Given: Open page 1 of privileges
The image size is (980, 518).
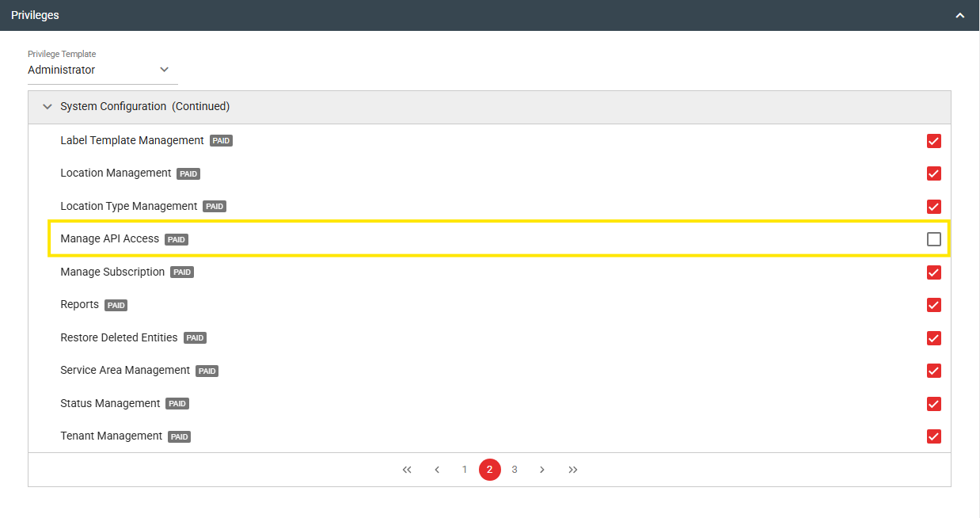Looking at the screenshot, I should tap(465, 470).
